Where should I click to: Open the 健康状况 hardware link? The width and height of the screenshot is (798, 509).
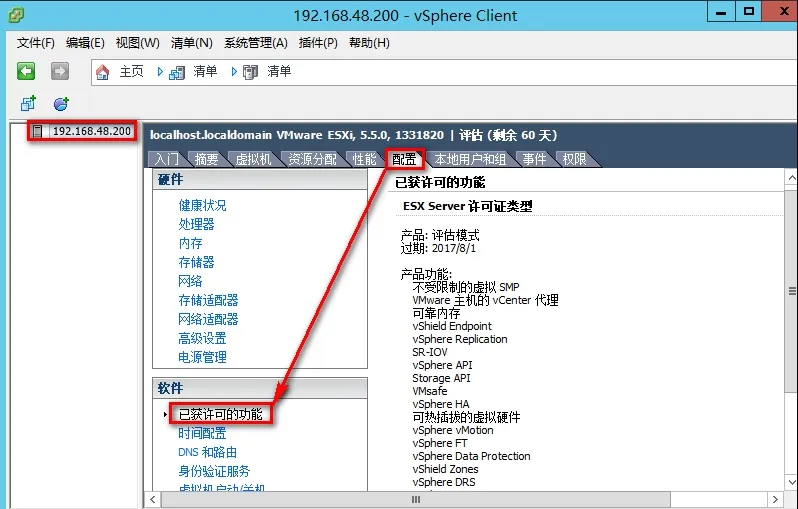point(202,205)
